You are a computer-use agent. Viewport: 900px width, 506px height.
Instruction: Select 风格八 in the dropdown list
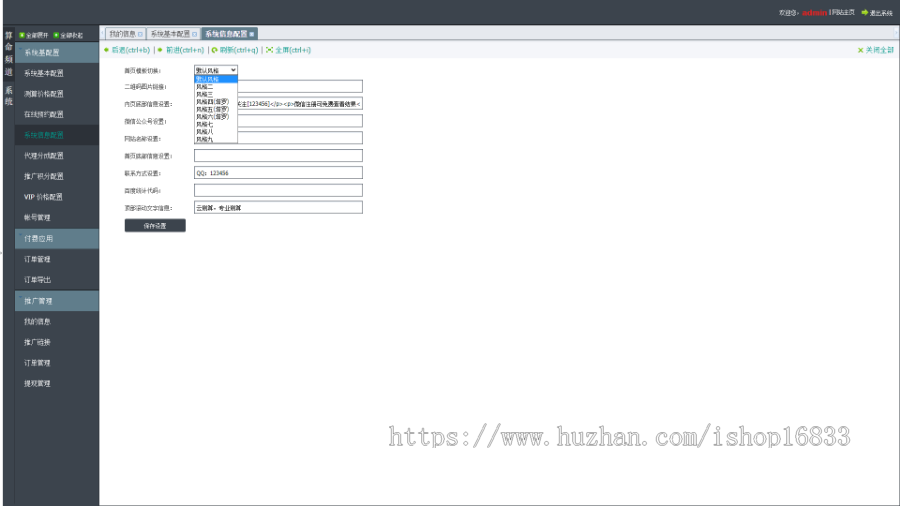(x=216, y=131)
